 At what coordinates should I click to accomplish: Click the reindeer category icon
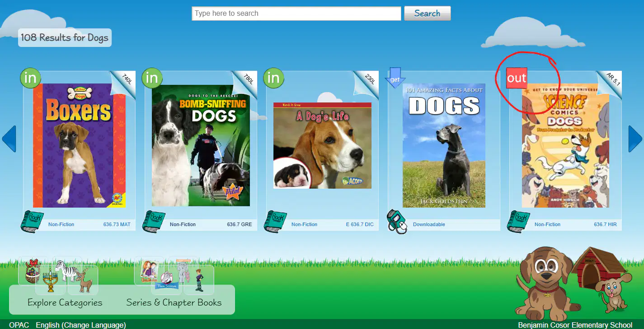[84, 280]
